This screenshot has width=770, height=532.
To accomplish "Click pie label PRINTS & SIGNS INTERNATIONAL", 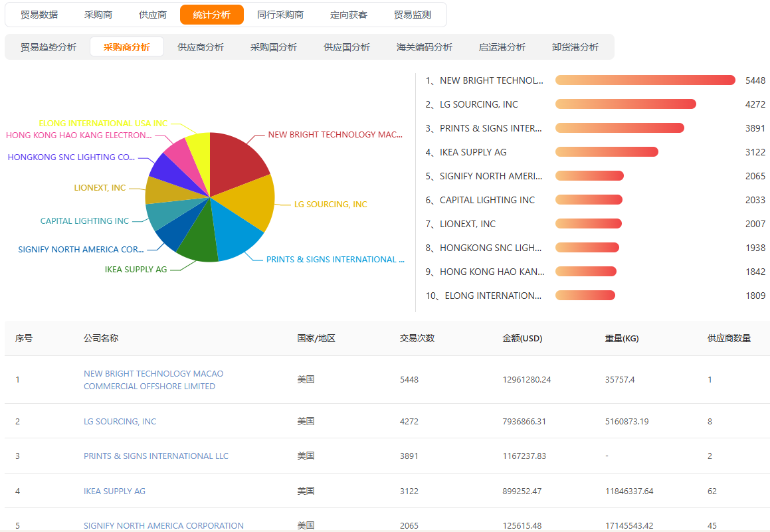I will coord(335,259).
